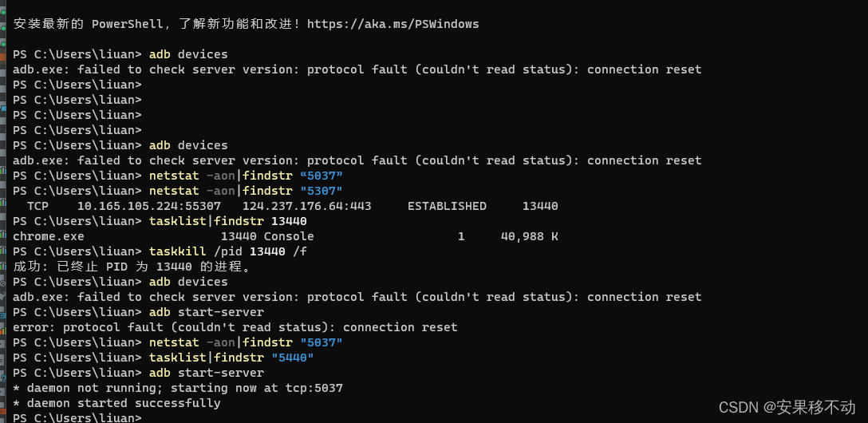The width and height of the screenshot is (868, 423).
Task: Focus the empty prompt on the last line
Action: (x=77, y=417)
